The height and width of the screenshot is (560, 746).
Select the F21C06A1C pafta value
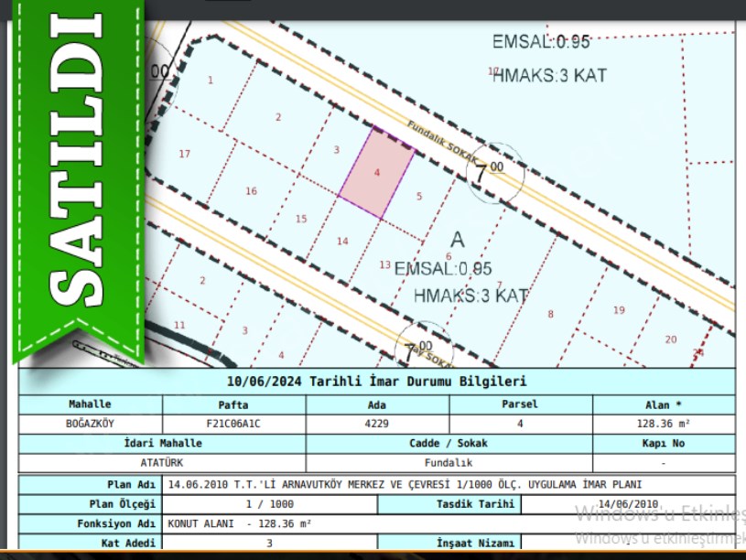point(233,424)
